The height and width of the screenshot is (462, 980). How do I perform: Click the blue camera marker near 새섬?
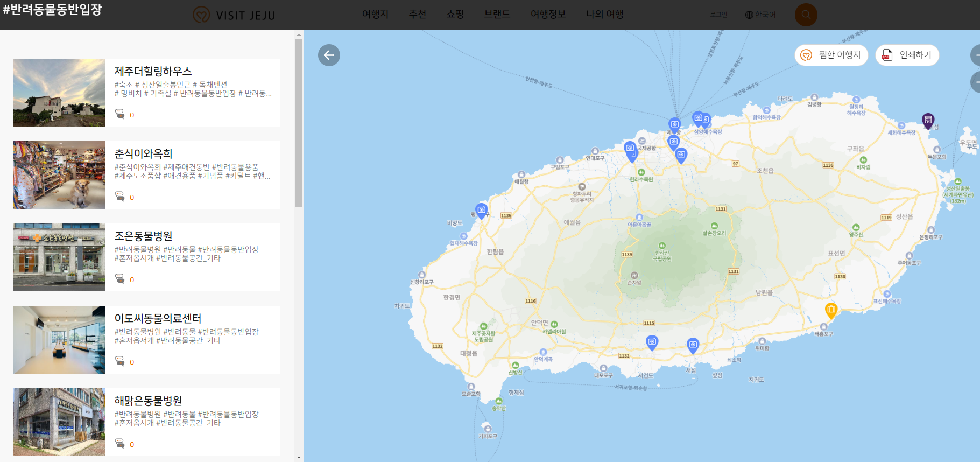pyautogui.click(x=693, y=345)
